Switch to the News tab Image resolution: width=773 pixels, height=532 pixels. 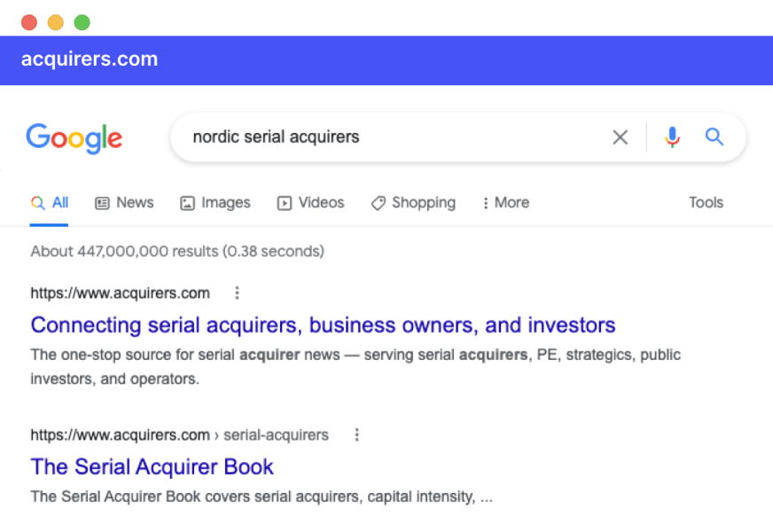(124, 203)
